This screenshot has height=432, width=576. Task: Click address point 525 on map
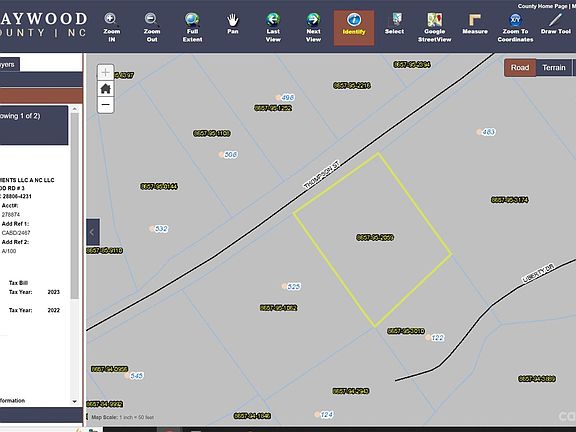[291, 286]
